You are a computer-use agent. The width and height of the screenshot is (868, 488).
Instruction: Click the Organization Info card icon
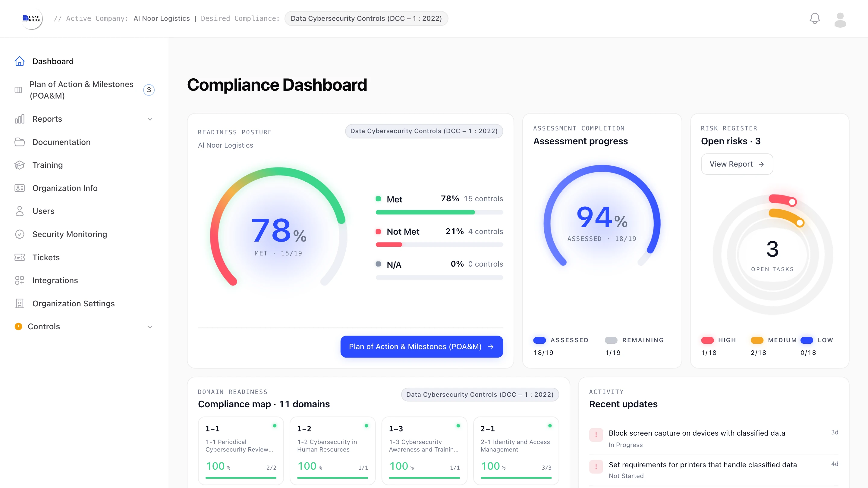click(x=20, y=188)
